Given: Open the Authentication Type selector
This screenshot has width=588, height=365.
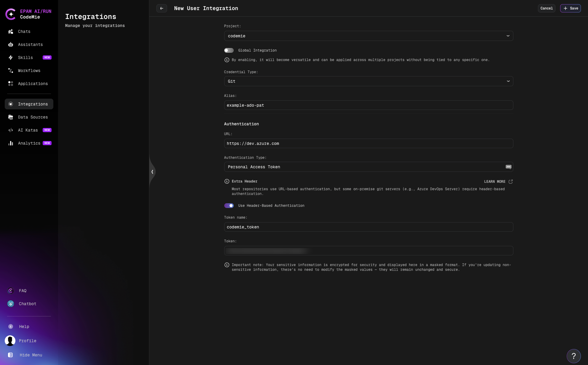Looking at the screenshot, I should [368, 167].
